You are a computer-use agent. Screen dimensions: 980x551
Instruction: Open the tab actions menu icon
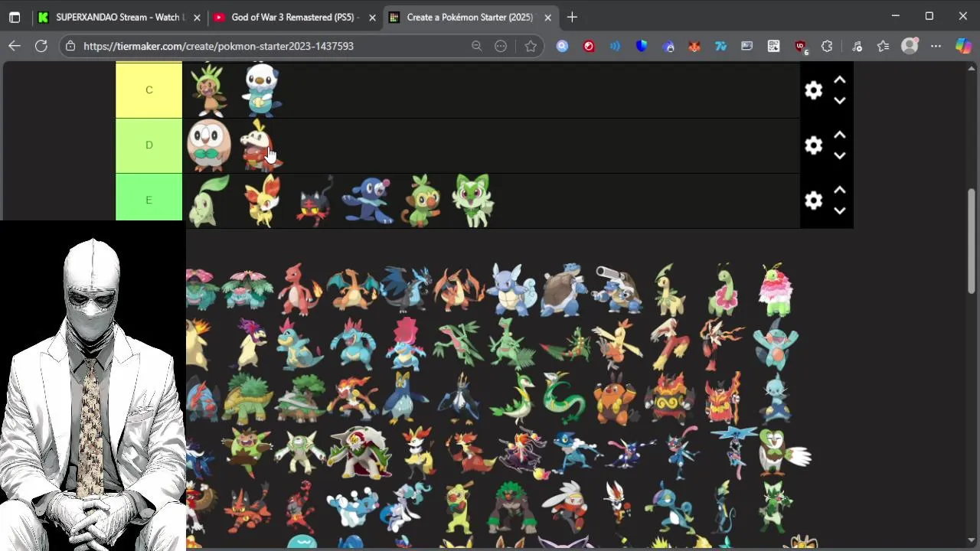coord(15,17)
